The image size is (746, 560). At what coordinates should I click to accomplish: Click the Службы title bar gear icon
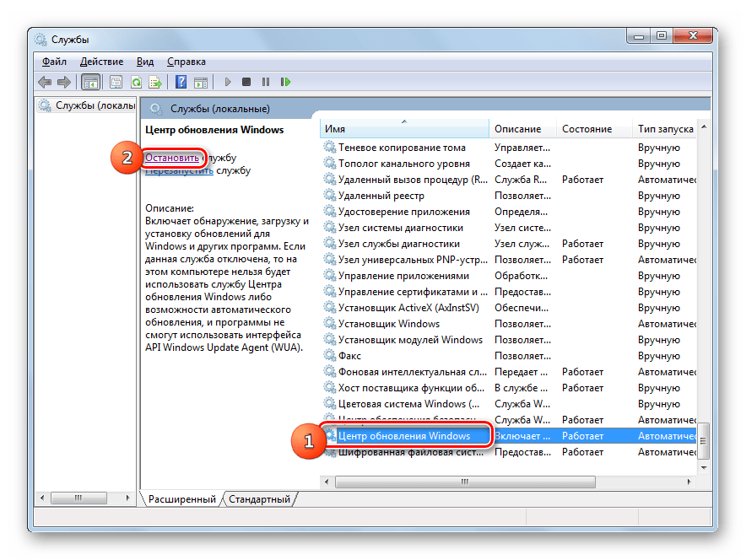(41, 39)
